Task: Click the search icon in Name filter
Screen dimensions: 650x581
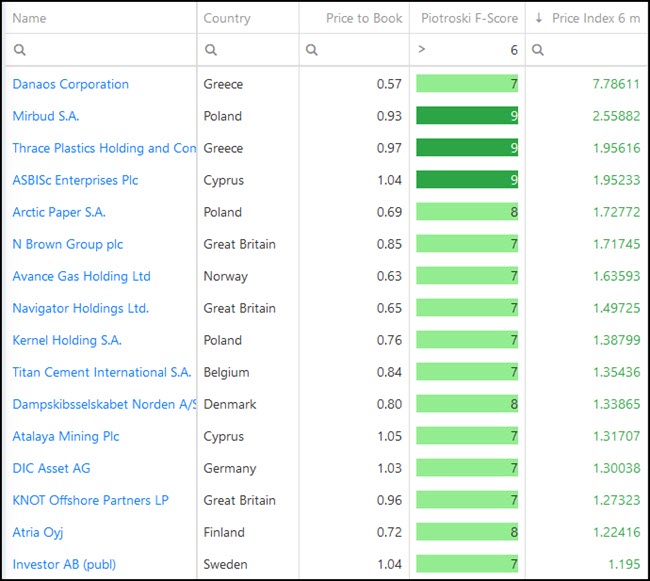Action: tap(19, 50)
